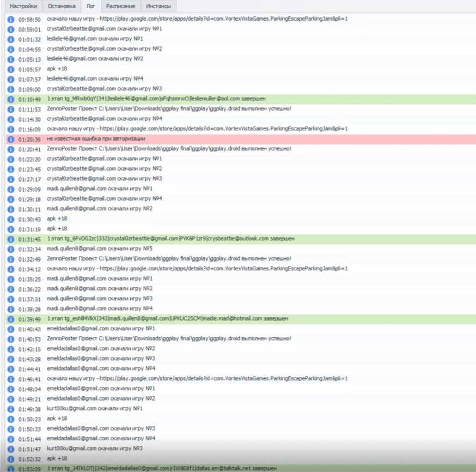Select 01:29:18 crystal0zrbeattie скачали игру №4 row

(240, 199)
